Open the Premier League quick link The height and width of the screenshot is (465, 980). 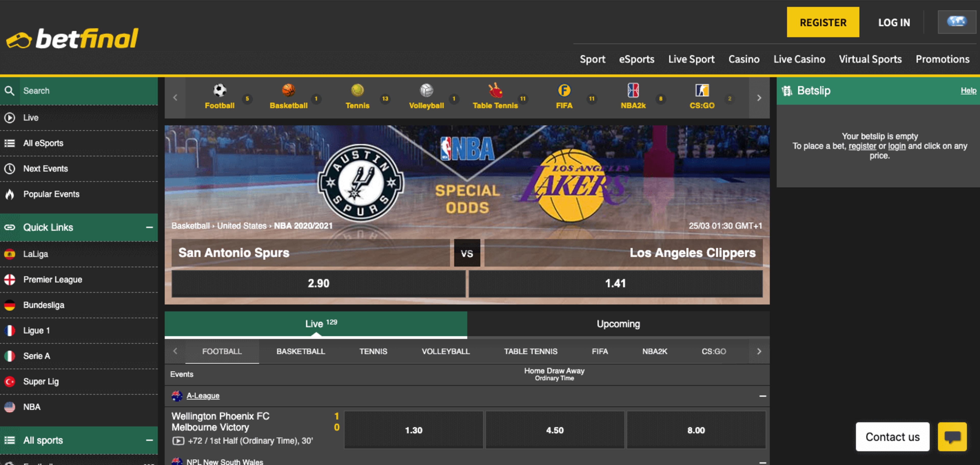[53, 280]
